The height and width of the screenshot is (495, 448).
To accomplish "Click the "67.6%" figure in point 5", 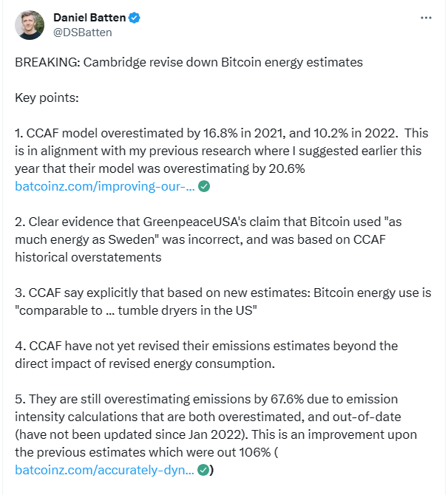I will (x=287, y=400).
